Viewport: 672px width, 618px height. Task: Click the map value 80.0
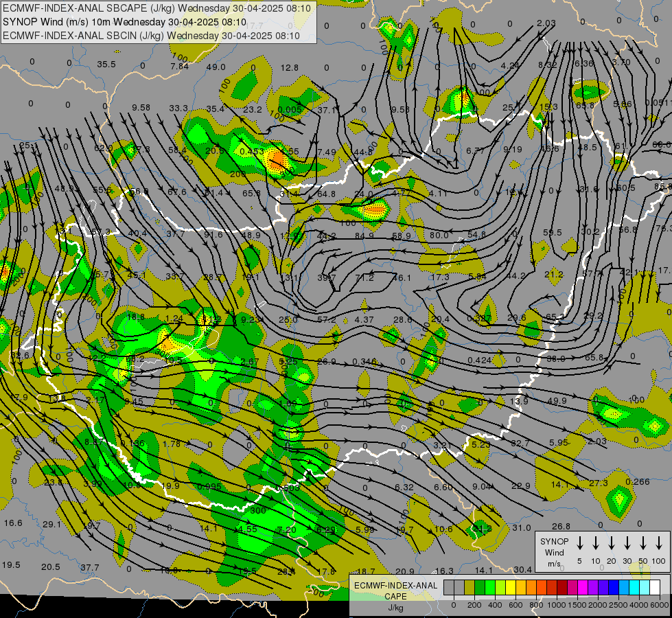pos(439,235)
